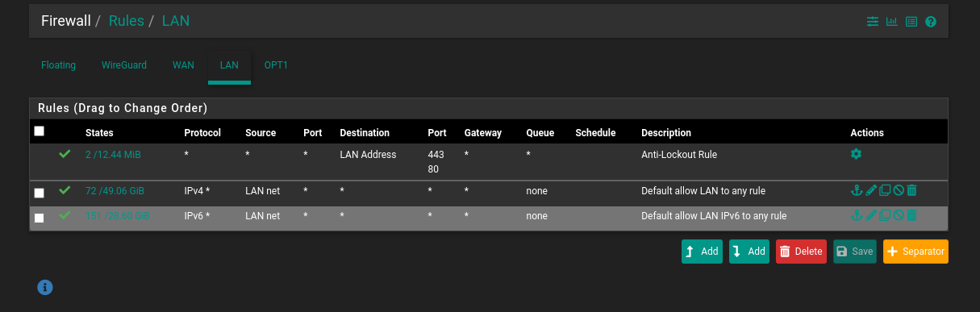The image size is (980, 312).
Task: Check the IPv6 LAN net rule checkbox
Action: (x=39, y=218)
